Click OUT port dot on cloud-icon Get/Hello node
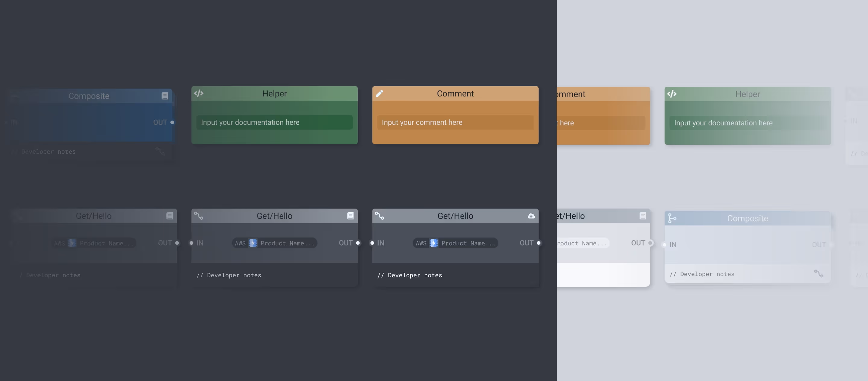 coord(539,243)
